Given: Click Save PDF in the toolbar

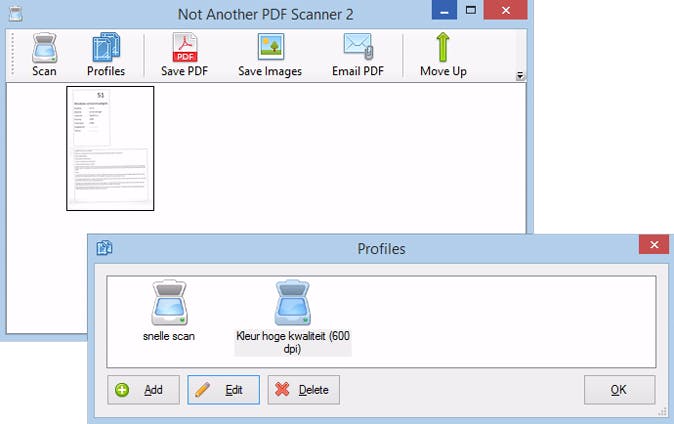Looking at the screenshot, I should click(x=184, y=55).
